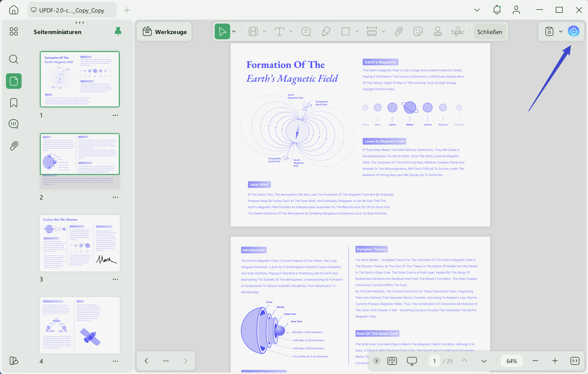Go to previous page with up chevron
This screenshot has height=374, width=588.
(x=464, y=361)
